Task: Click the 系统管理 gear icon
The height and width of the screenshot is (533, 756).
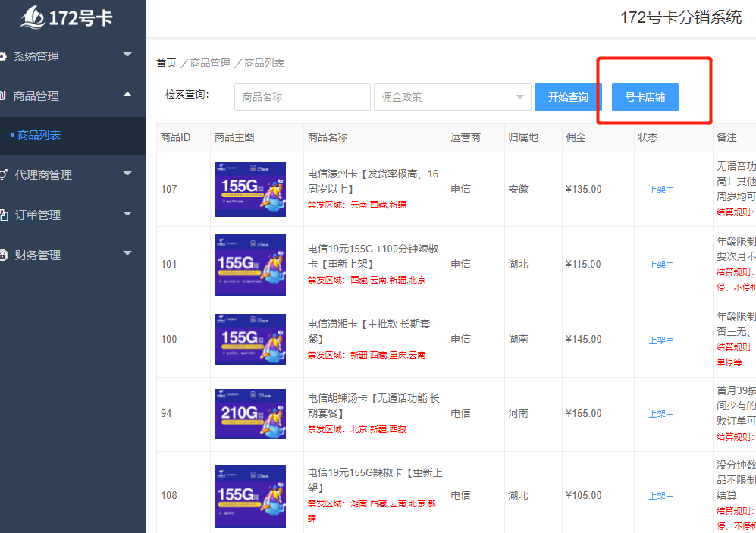Action: pos(2,56)
